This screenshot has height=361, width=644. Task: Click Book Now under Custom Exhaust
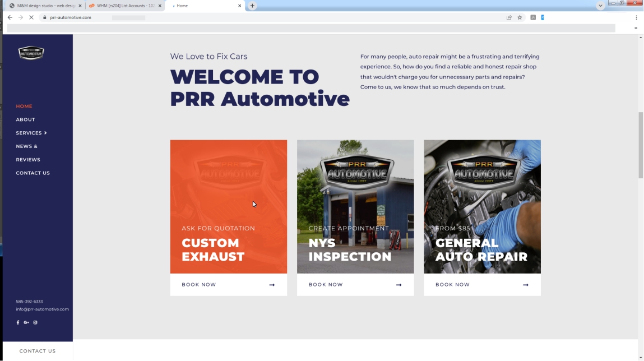(228, 285)
